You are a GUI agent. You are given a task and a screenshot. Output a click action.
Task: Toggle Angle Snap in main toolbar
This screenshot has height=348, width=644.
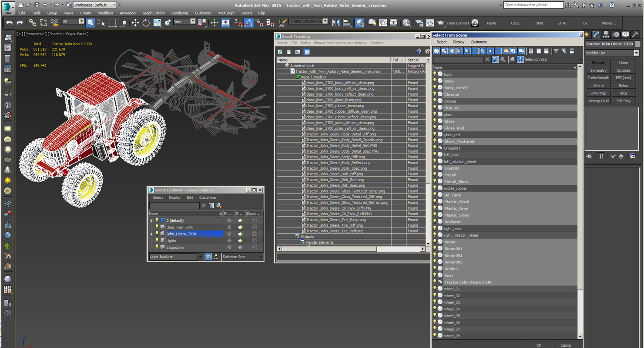[249, 23]
